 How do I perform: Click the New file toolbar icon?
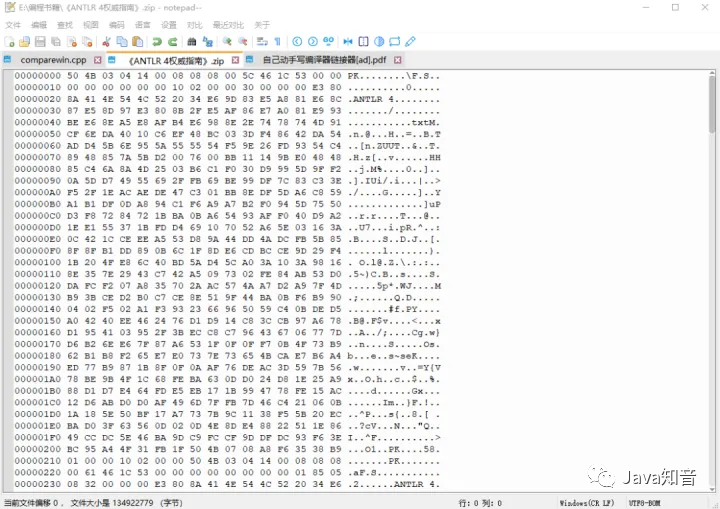(x=9, y=42)
